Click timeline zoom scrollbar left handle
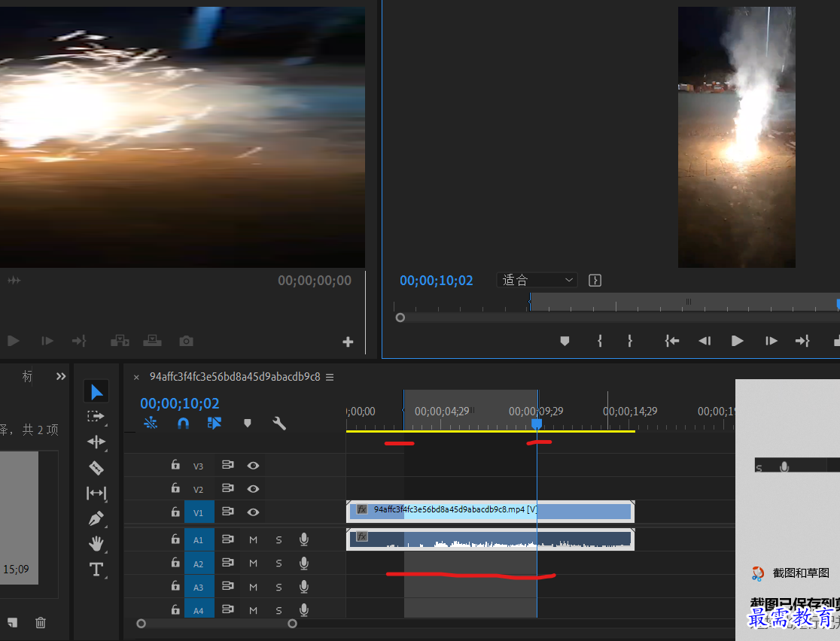The image size is (840, 641). (142, 624)
